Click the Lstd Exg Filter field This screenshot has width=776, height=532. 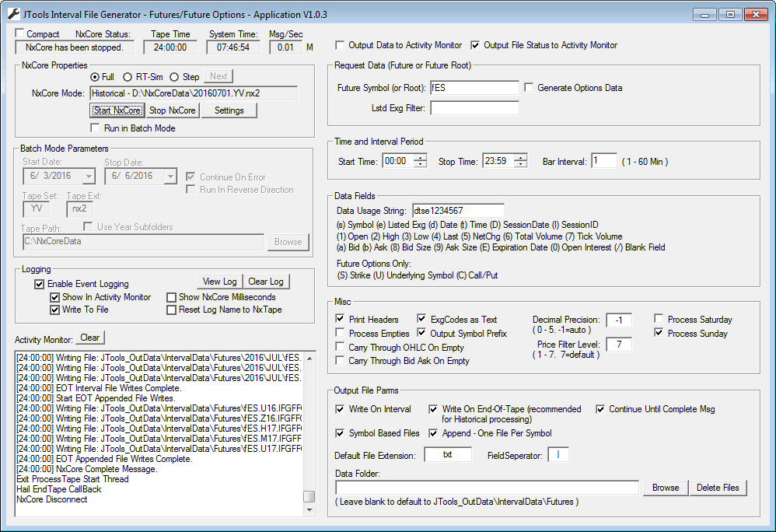coord(474,108)
